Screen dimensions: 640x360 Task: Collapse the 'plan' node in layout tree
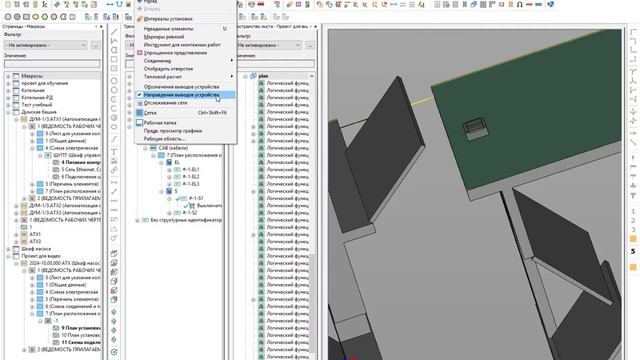pos(245,76)
